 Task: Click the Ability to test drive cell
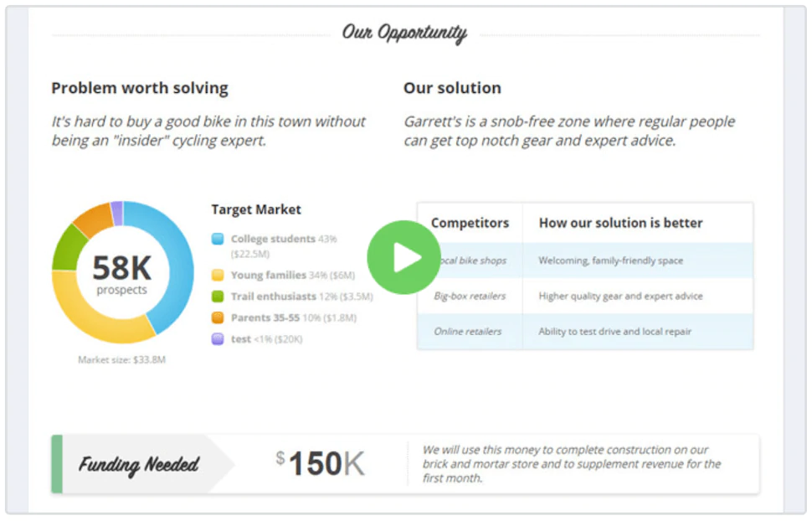pyautogui.click(x=614, y=332)
